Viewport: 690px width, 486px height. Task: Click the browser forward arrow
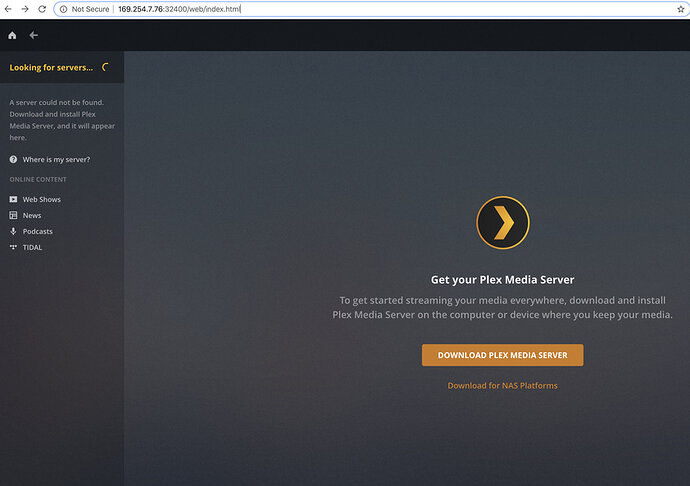(25, 9)
